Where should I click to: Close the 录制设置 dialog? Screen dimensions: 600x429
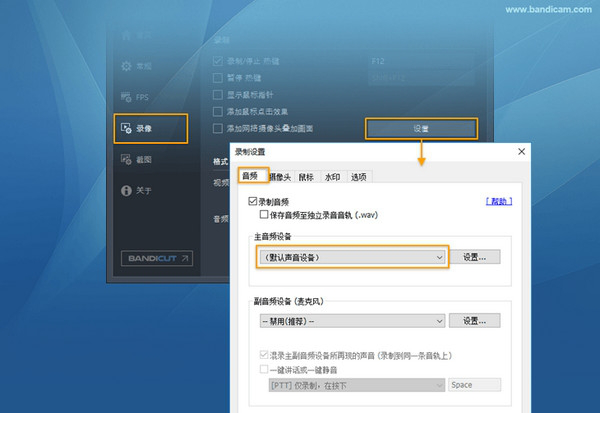tap(521, 152)
